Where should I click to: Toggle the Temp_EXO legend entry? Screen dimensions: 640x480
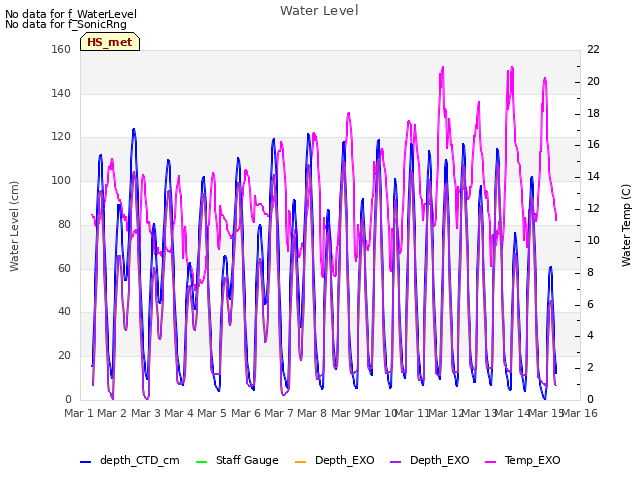[x=522, y=461]
